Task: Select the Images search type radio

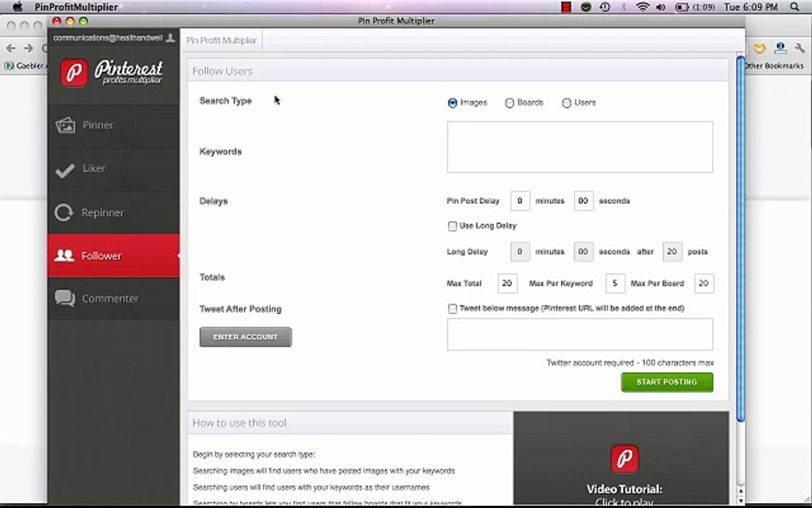Action: click(453, 103)
